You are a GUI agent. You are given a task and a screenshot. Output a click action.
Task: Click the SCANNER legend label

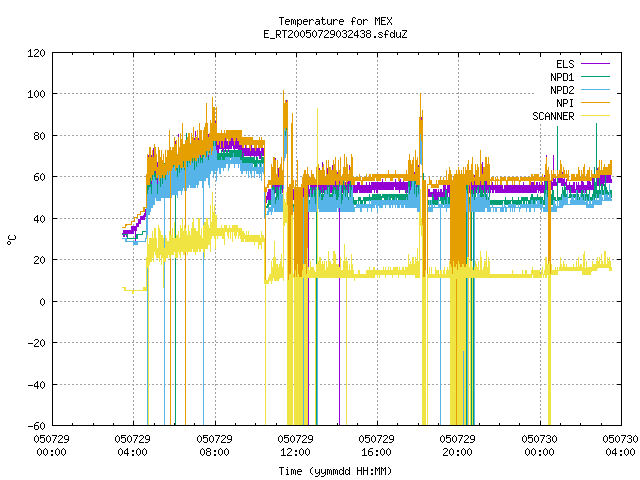[x=553, y=116]
